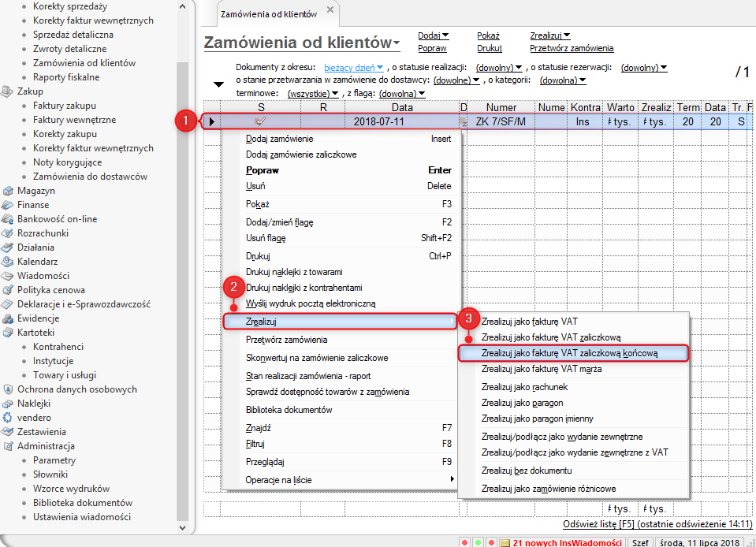Click the Finanse module icon
This screenshot has height=547, width=756.
(7, 205)
